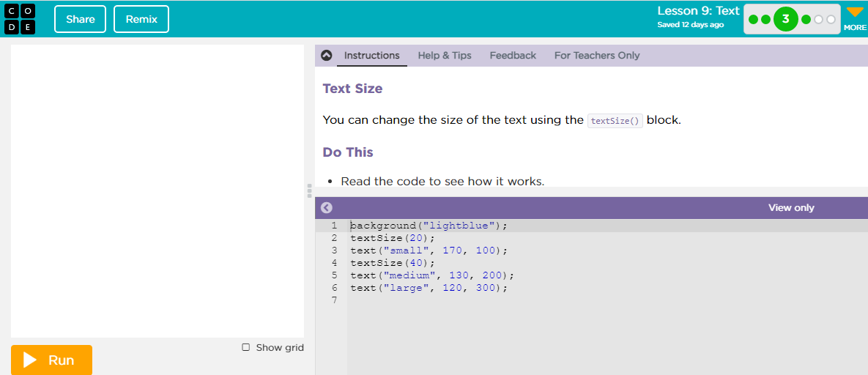
Task: Click the Share button
Action: click(x=80, y=19)
